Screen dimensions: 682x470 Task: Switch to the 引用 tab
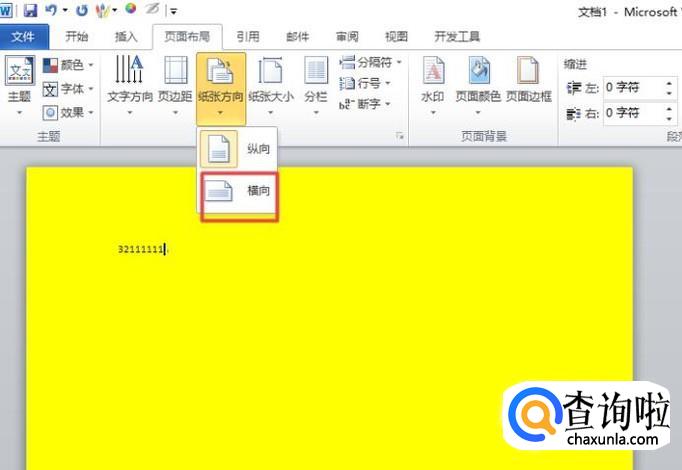click(x=248, y=37)
